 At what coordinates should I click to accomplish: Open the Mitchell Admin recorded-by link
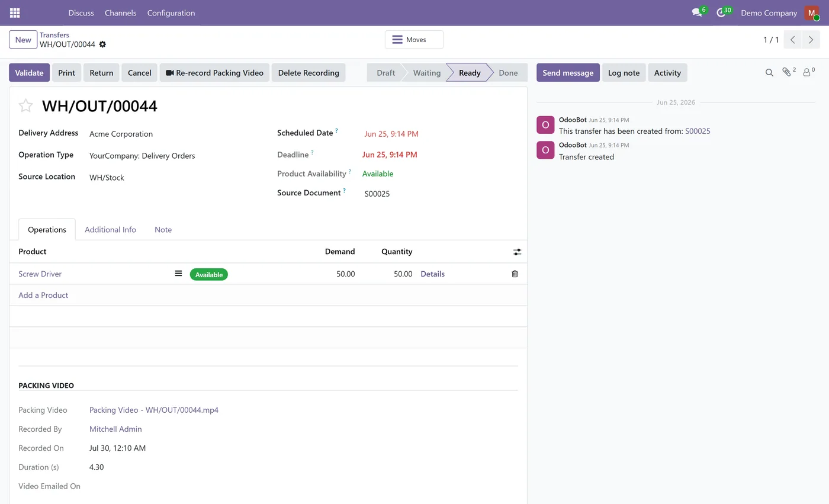tap(115, 429)
